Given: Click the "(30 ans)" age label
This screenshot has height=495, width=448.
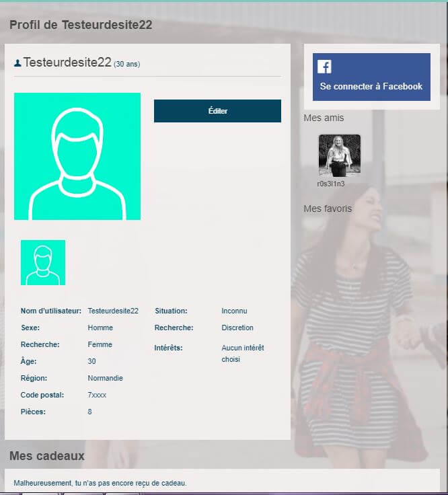Looking at the screenshot, I should point(127,64).
